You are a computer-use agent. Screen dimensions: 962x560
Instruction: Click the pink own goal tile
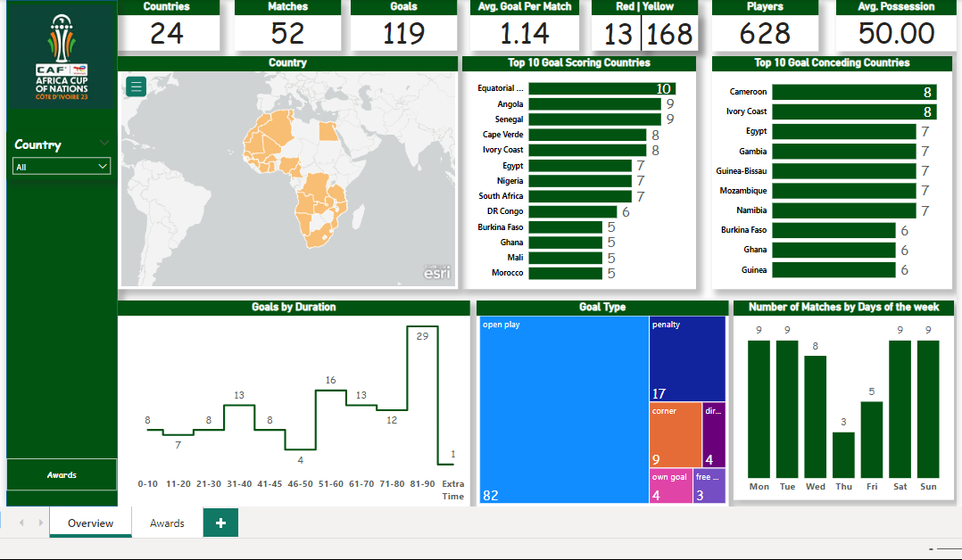pos(670,487)
